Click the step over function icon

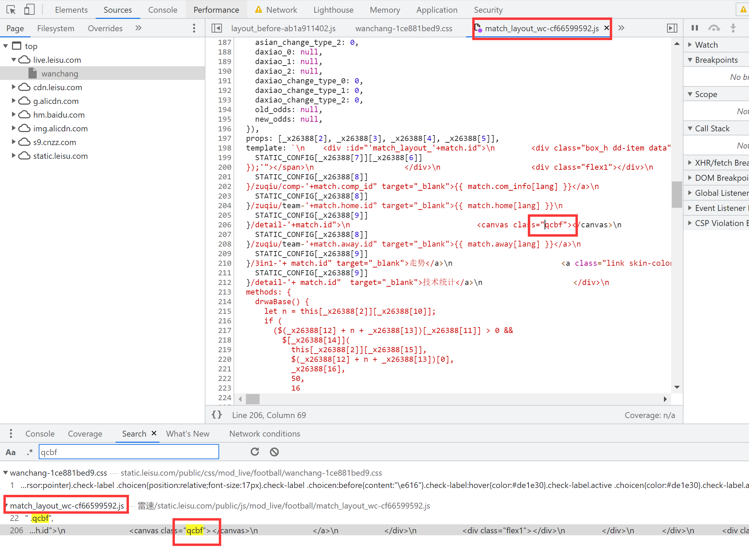(714, 28)
